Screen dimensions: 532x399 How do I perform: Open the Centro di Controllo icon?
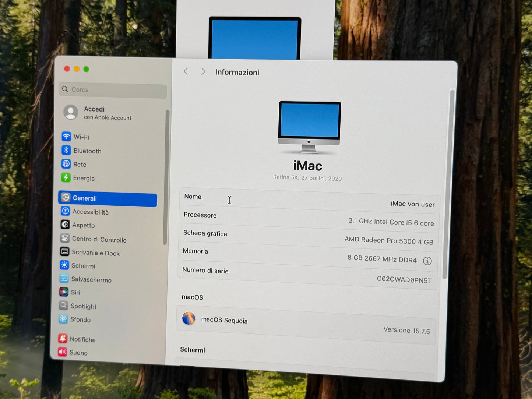click(65, 238)
